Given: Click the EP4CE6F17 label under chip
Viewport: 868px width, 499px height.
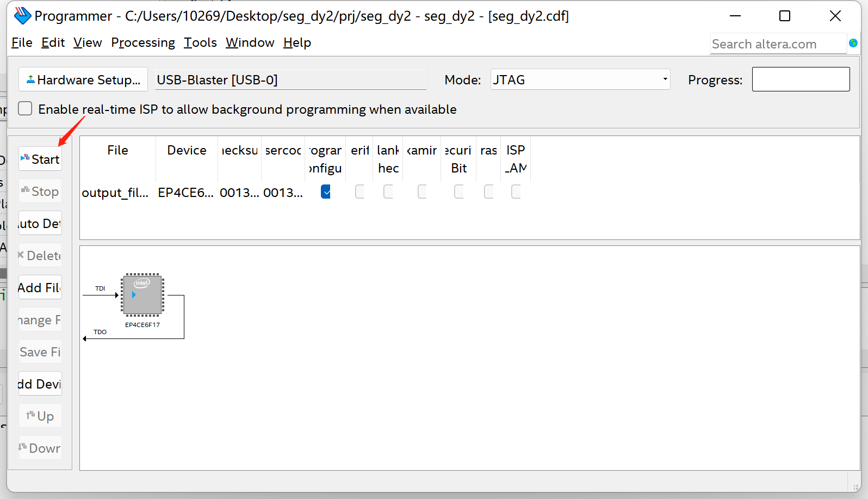Looking at the screenshot, I should coord(142,325).
